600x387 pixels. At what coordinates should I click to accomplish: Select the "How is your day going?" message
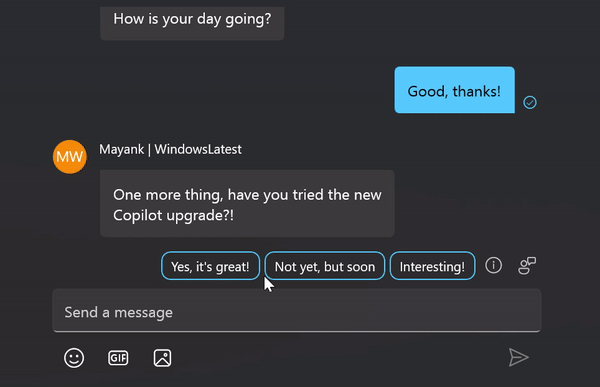(x=192, y=19)
